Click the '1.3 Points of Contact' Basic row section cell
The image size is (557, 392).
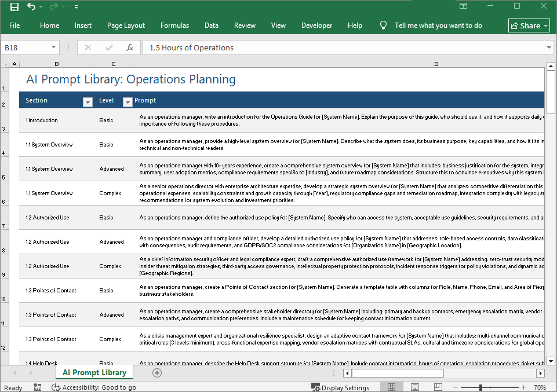[57, 290]
